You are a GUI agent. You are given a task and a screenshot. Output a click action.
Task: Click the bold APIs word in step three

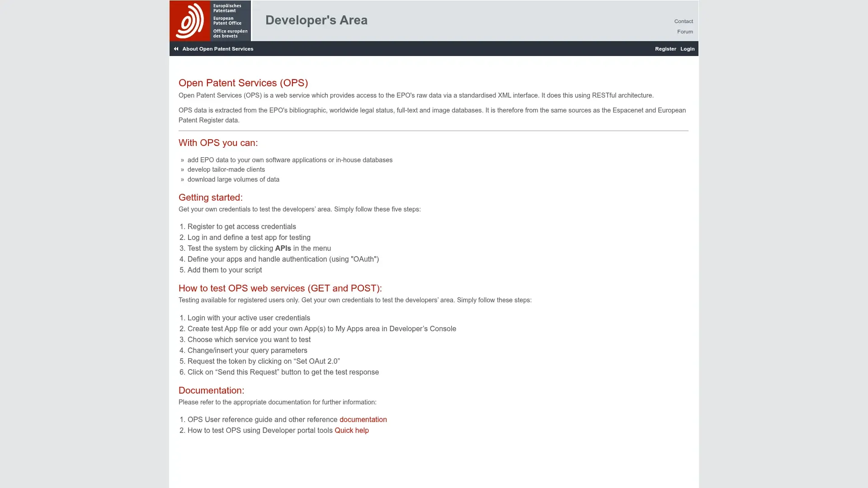click(283, 249)
